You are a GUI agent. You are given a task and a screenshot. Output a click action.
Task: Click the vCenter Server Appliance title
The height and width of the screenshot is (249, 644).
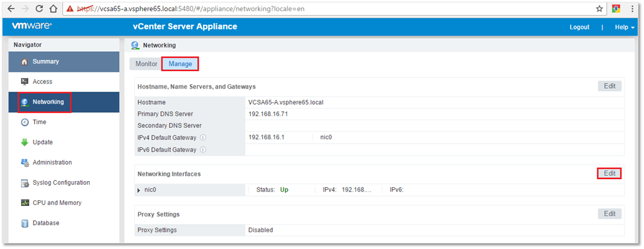pyautogui.click(x=185, y=27)
